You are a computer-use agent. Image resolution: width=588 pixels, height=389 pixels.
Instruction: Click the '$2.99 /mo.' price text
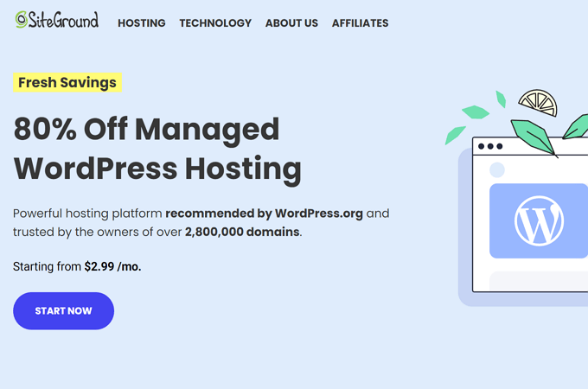click(112, 267)
